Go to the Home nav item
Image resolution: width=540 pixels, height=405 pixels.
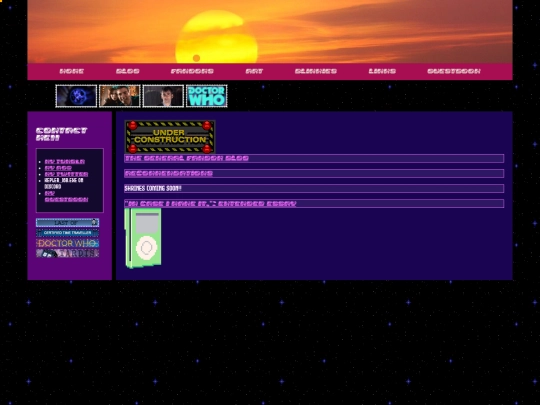pos(71,71)
